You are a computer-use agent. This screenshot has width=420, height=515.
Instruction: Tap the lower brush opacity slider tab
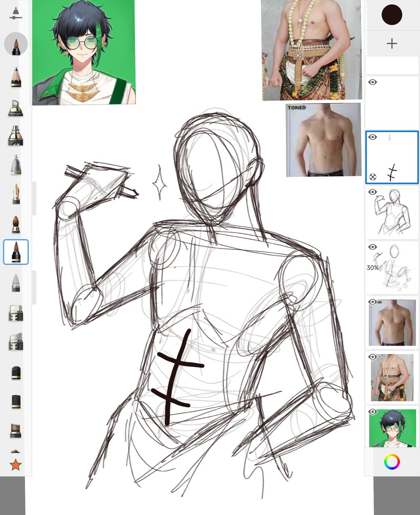[34, 288]
